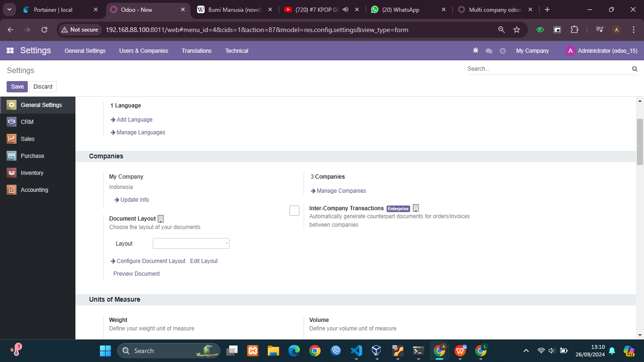Click the Preview Document link
This screenshot has height=362, width=644.
click(137, 274)
